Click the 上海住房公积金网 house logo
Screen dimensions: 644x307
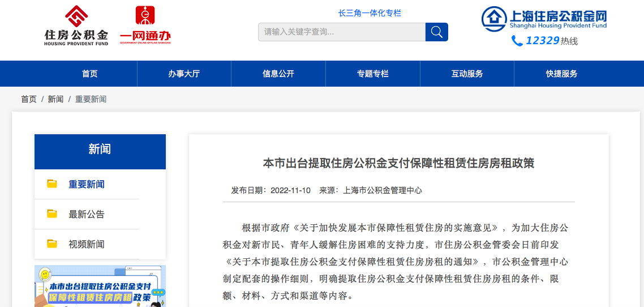click(x=494, y=19)
